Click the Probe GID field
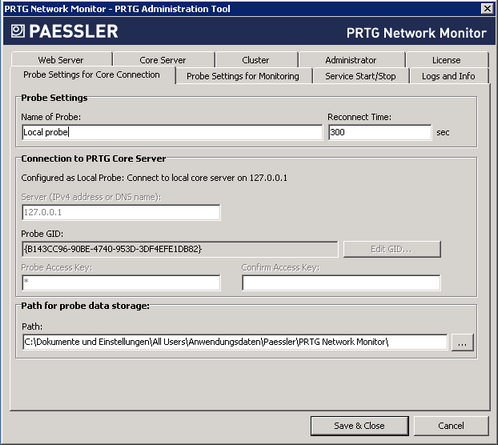498x445 pixels. click(x=180, y=249)
